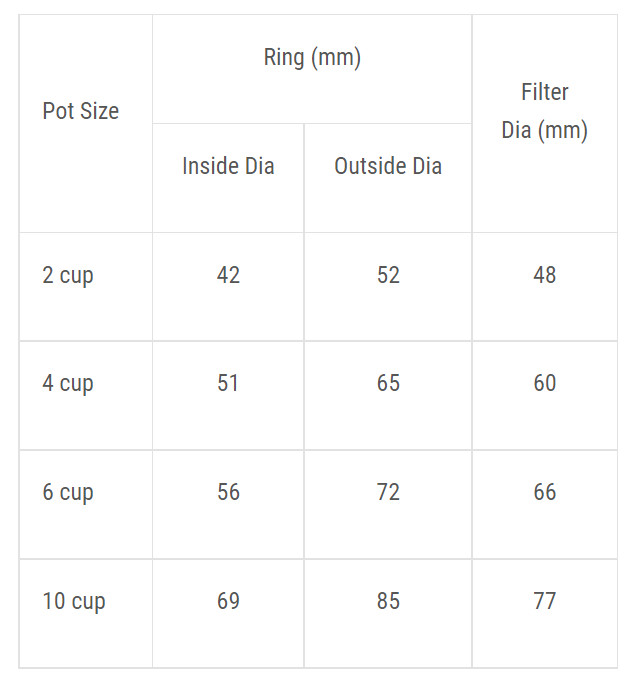Select the 10 cup row label
This screenshot has width=636, height=691.
(x=74, y=601)
